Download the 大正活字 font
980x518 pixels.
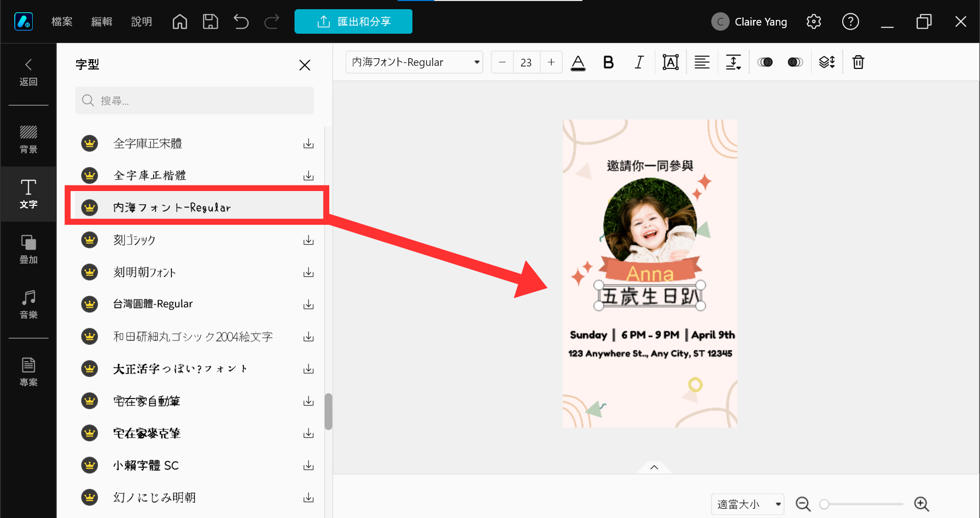click(308, 369)
